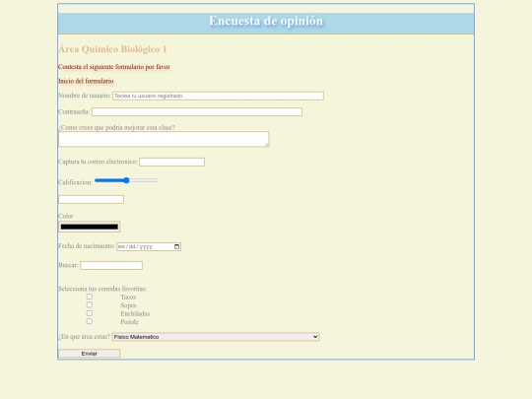Click the Pozole label text
The image size is (532, 399).
pos(130,321)
